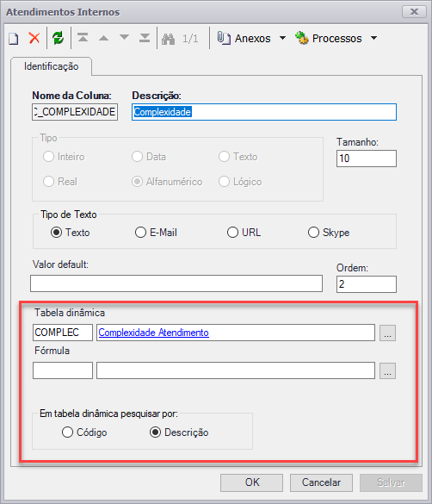Go to the last record
Viewport: 432px width, 504px height.
[145, 38]
